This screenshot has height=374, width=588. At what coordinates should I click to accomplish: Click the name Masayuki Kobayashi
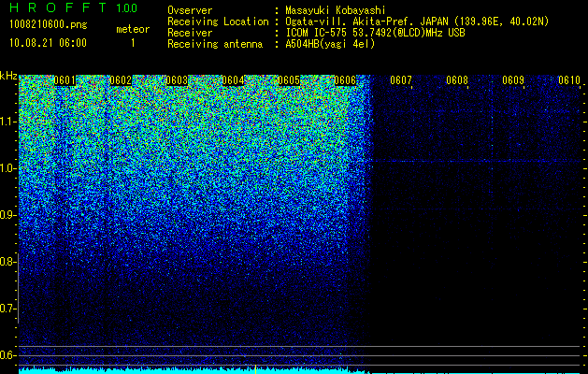click(x=336, y=10)
